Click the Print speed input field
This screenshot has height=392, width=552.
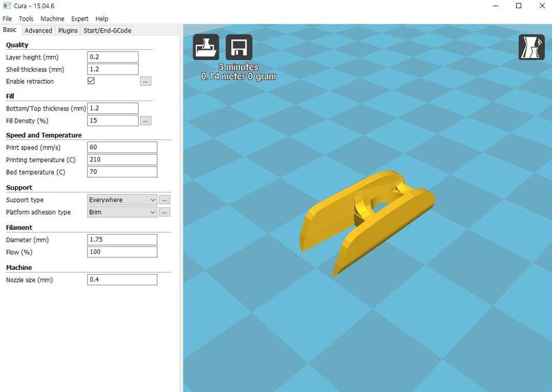(122, 147)
